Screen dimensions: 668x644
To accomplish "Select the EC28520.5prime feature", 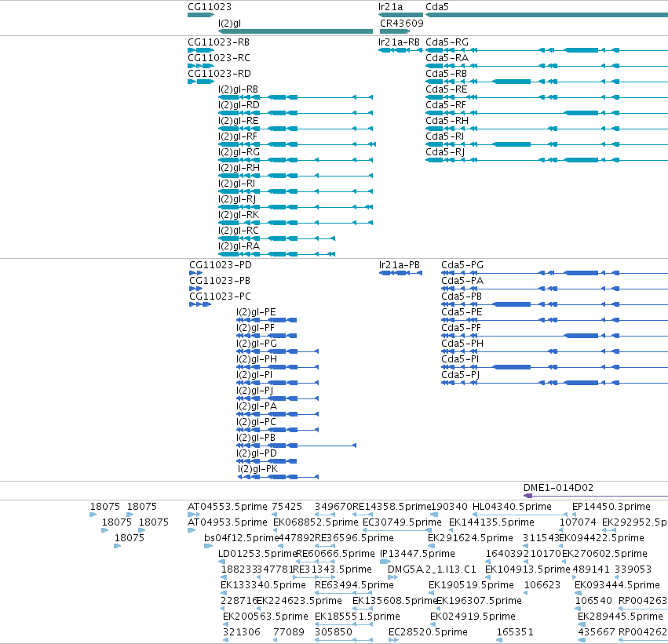I will coord(393,640).
